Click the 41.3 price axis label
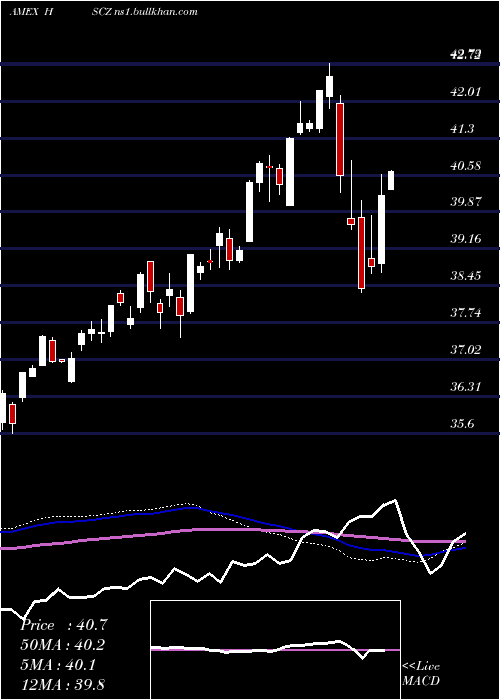Screen dimensions: 500x700 (462, 129)
